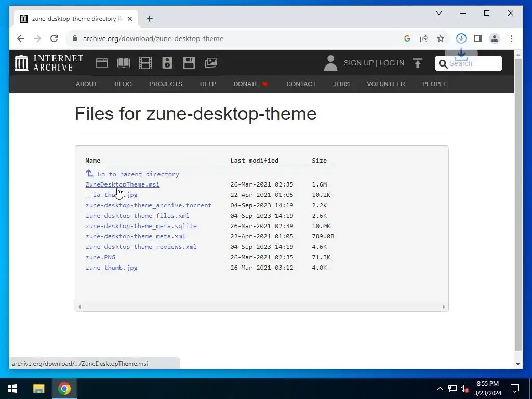Open the Web archive icon
Image resolution: width=532 pixels, height=399 pixels.
pyautogui.click(x=102, y=63)
